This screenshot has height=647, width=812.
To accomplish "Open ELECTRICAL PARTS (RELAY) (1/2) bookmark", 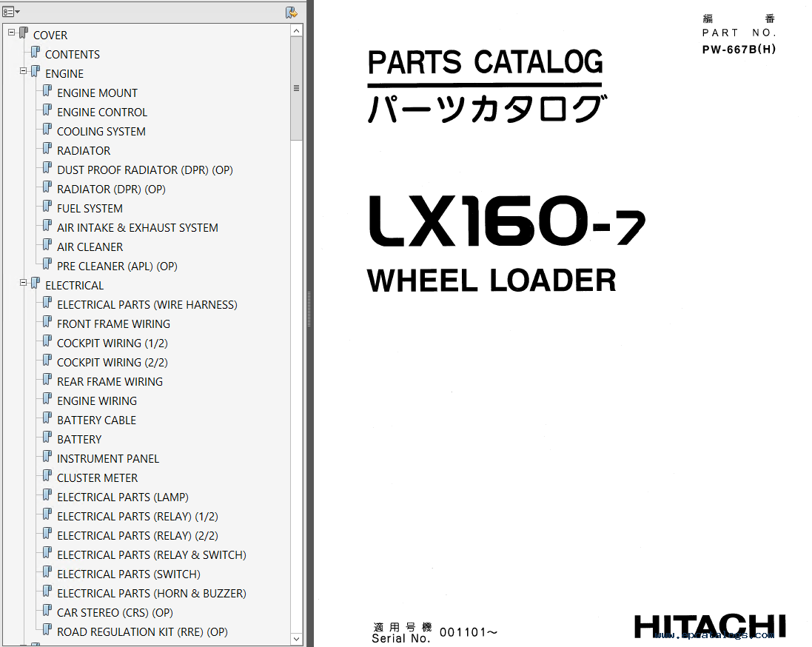I will pyautogui.click(x=138, y=517).
